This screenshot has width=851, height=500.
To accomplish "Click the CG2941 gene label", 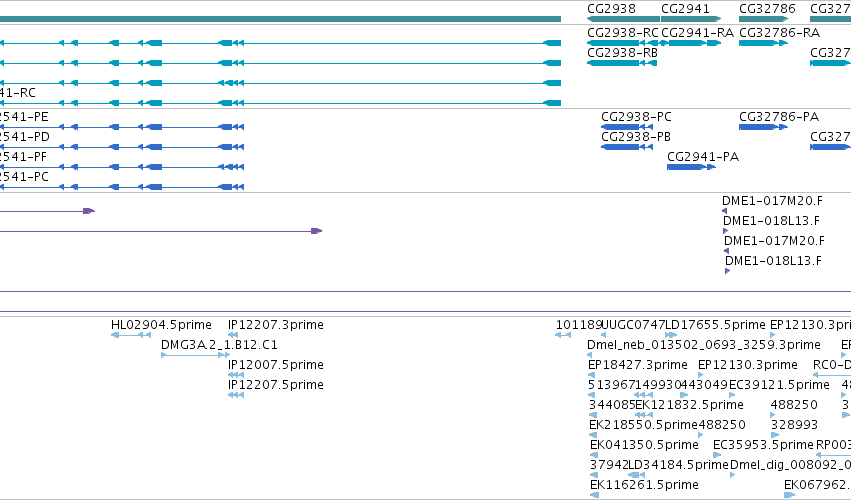I will (x=685, y=9).
